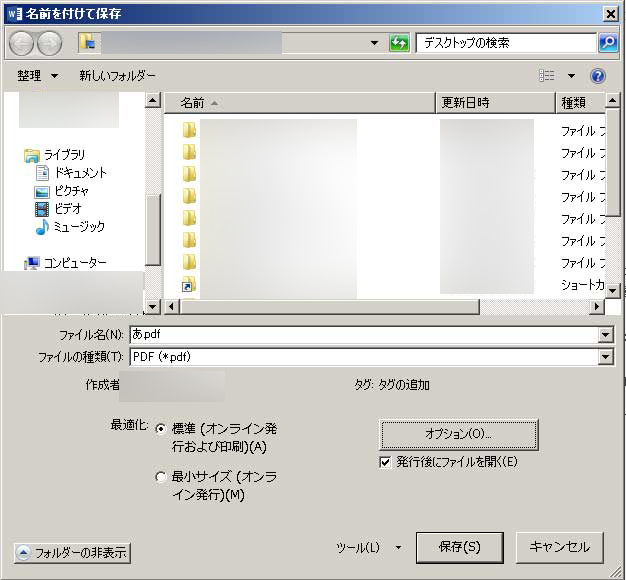Open the オプション settings button
Image resolution: width=626 pixels, height=580 pixels.
(459, 434)
